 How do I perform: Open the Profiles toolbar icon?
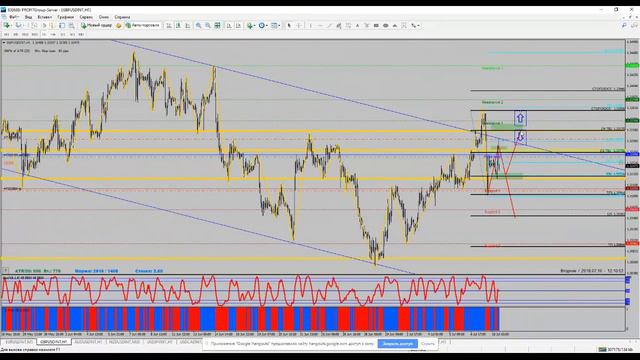[x=18, y=25]
